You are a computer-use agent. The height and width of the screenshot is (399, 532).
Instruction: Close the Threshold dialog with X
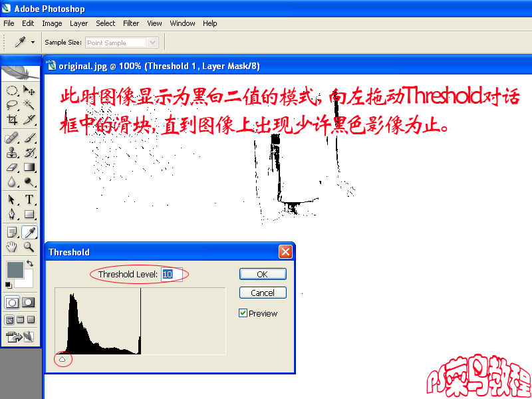tap(285, 252)
